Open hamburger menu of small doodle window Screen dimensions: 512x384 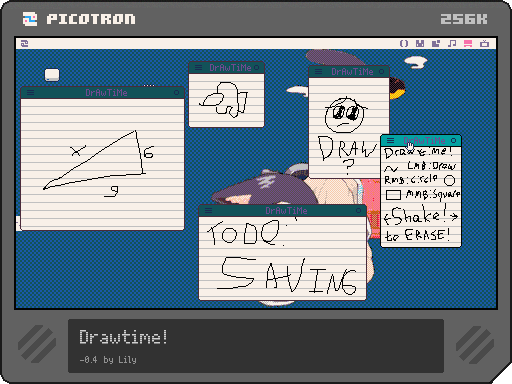tap(198, 68)
